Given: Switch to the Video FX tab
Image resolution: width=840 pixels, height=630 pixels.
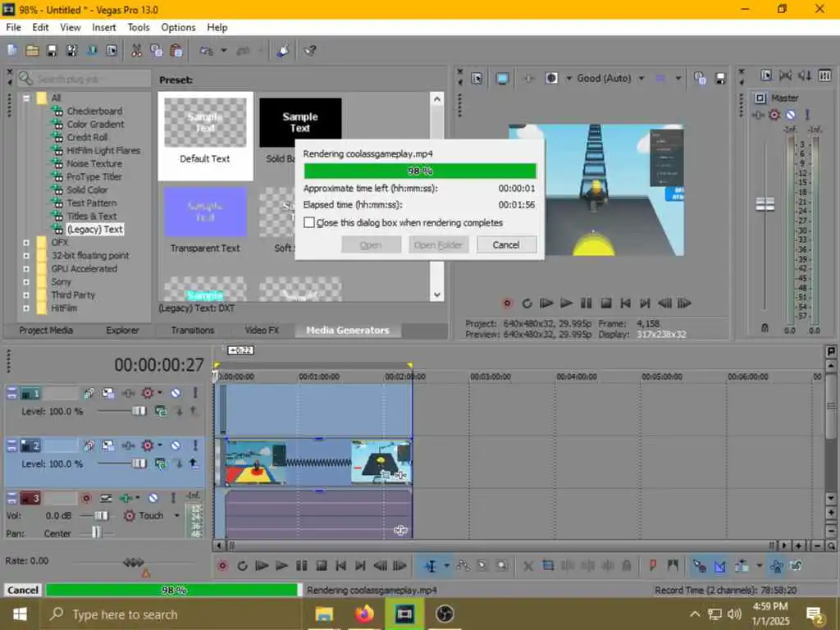Looking at the screenshot, I should pos(262,331).
